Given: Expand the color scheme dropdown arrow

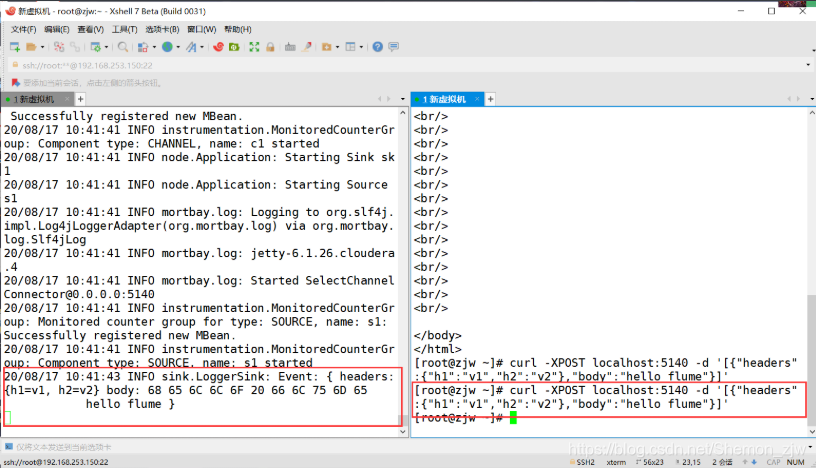Looking at the screenshot, I should (154, 47).
